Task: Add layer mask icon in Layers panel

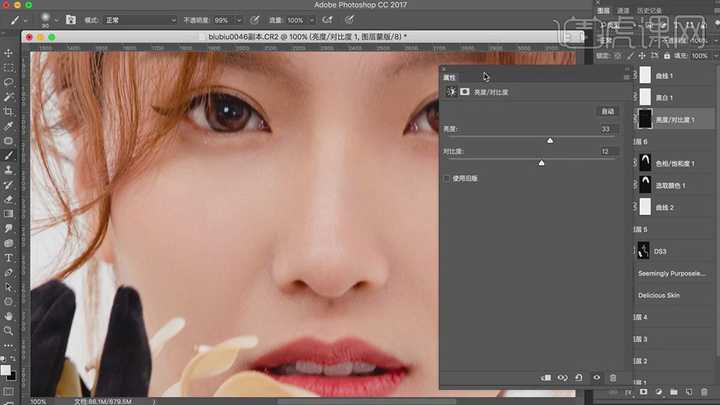Action: (643, 392)
